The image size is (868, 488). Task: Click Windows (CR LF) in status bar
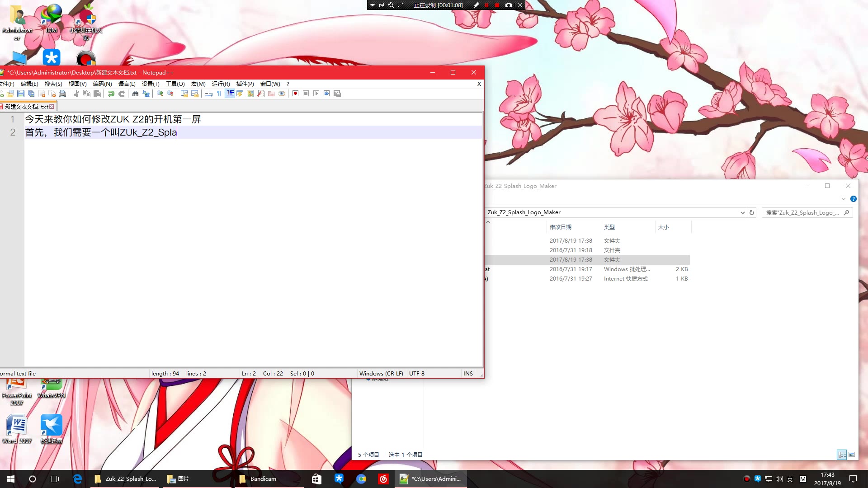coord(381,374)
